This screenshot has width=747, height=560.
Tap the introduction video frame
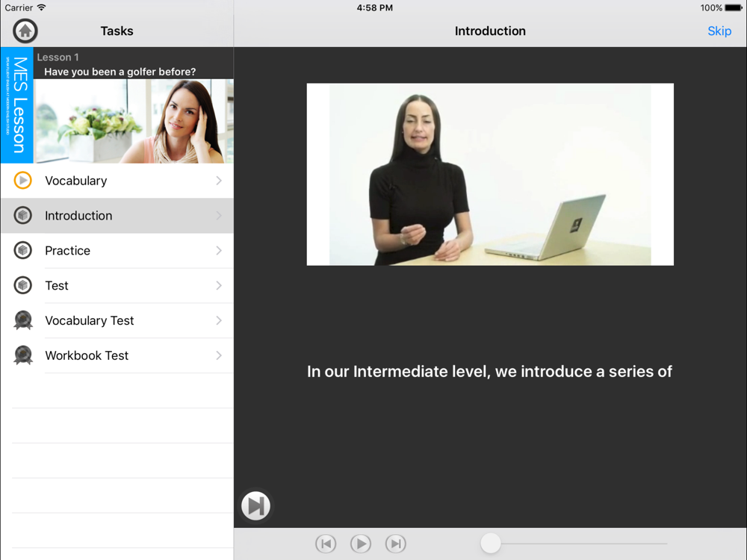coord(490,174)
